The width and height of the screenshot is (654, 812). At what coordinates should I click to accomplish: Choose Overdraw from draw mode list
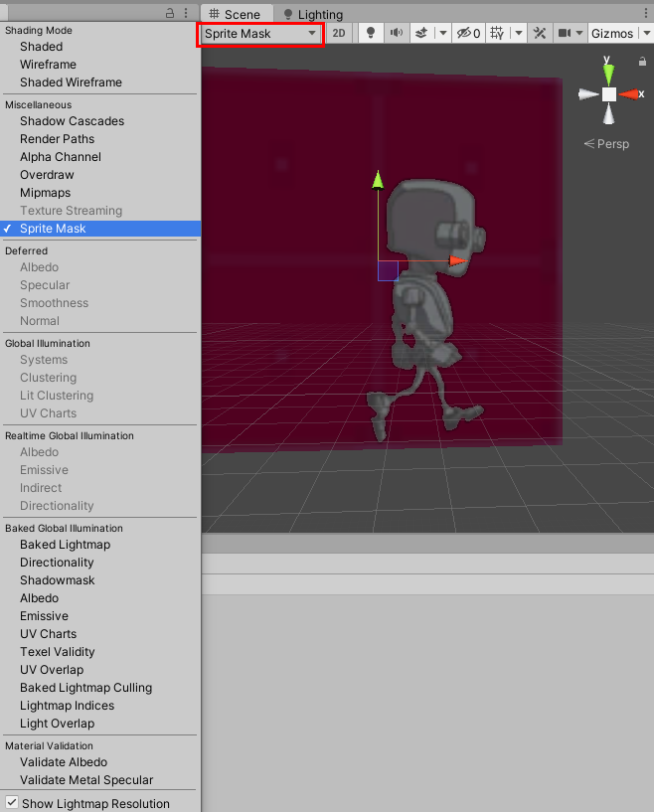click(x=47, y=175)
